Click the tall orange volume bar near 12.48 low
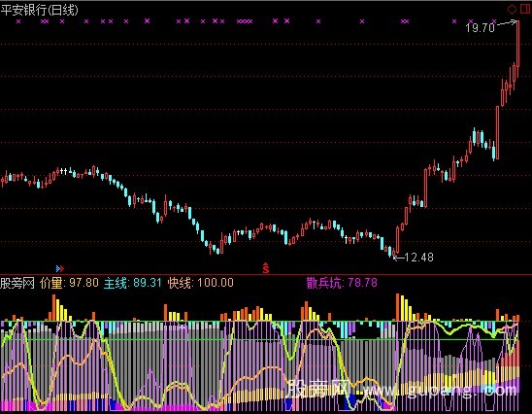Image resolution: width=532 pixels, height=414 pixels. 398,307
